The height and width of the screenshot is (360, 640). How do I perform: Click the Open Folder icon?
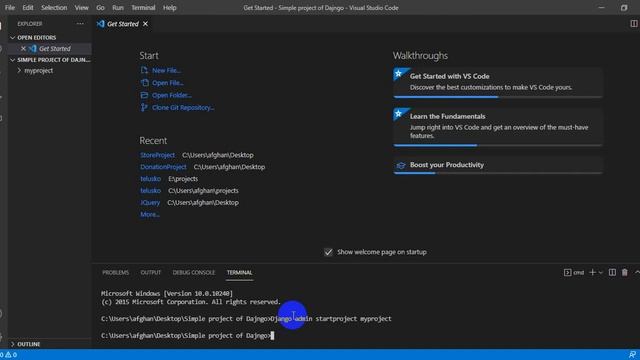click(x=144, y=95)
